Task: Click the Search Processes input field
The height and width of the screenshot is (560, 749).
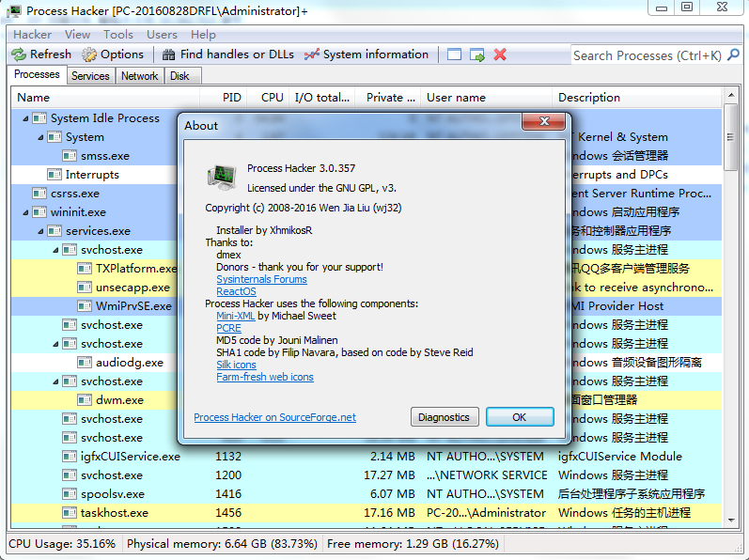Action: 648,55
